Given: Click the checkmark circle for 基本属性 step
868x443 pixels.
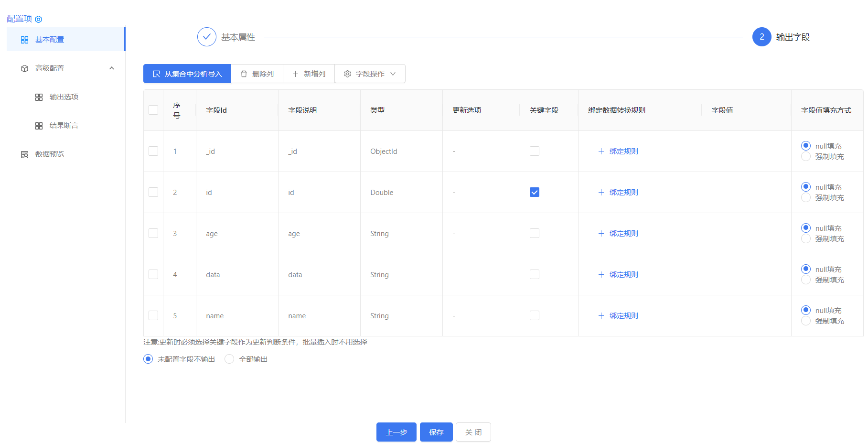Looking at the screenshot, I should (x=207, y=37).
